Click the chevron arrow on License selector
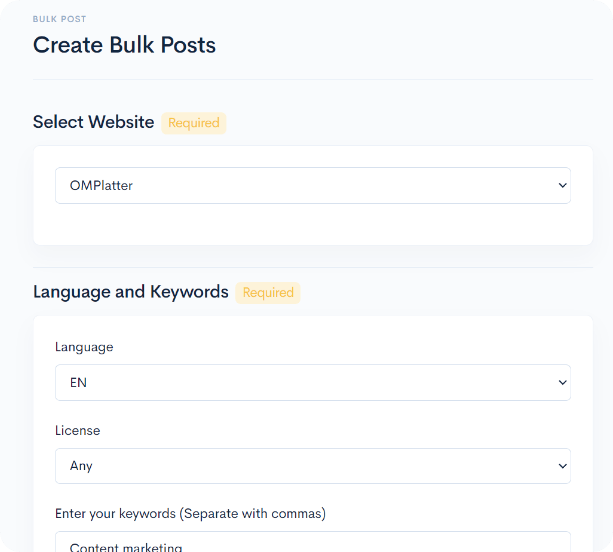This screenshot has height=552, width=613. pos(561,466)
